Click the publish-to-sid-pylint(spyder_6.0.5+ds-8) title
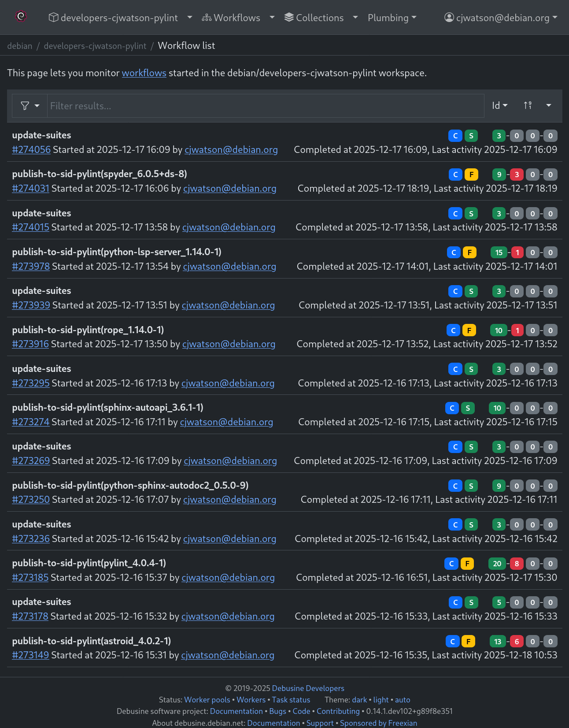Image resolution: width=569 pixels, height=728 pixels. click(100, 174)
